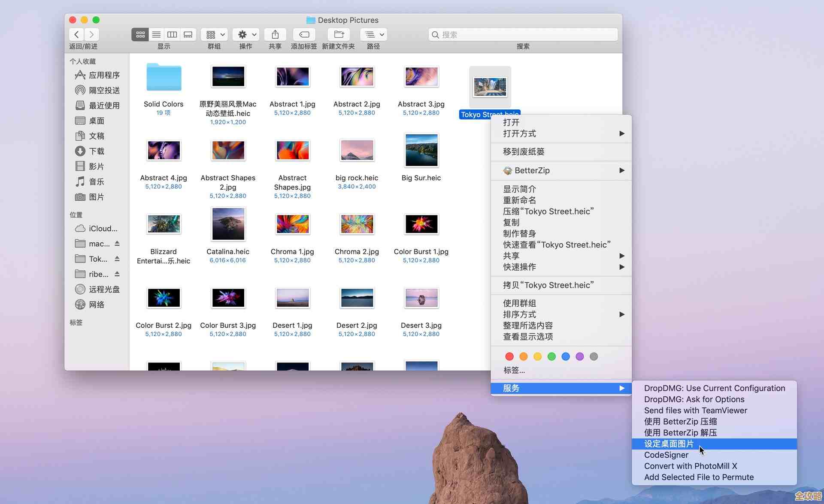This screenshot has height=504, width=824.
Task: Switch to gallery view mode
Action: point(188,34)
